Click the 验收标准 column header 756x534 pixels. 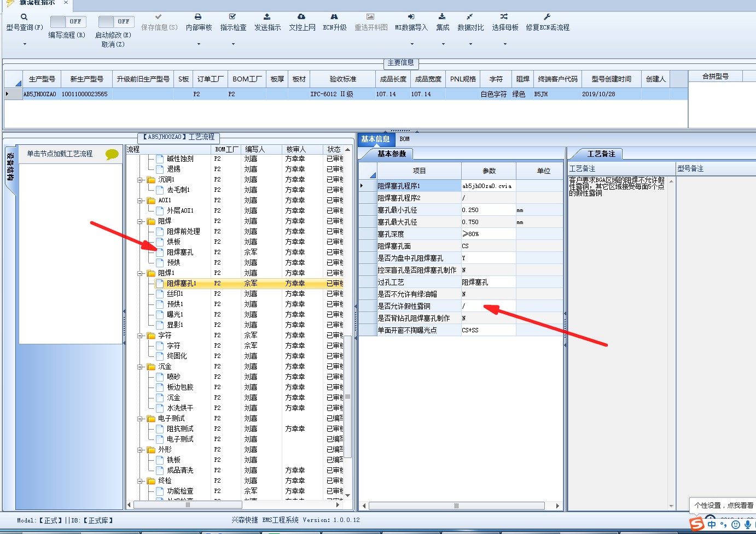point(343,79)
